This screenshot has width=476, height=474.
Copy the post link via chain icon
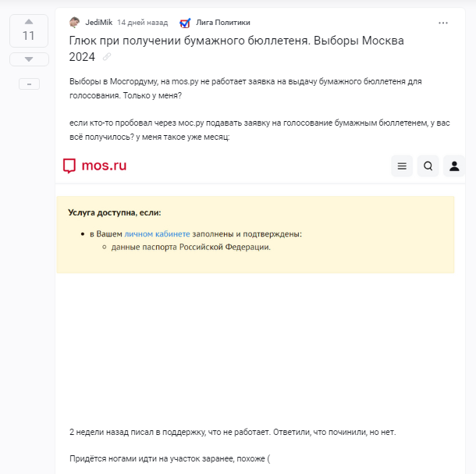107,57
